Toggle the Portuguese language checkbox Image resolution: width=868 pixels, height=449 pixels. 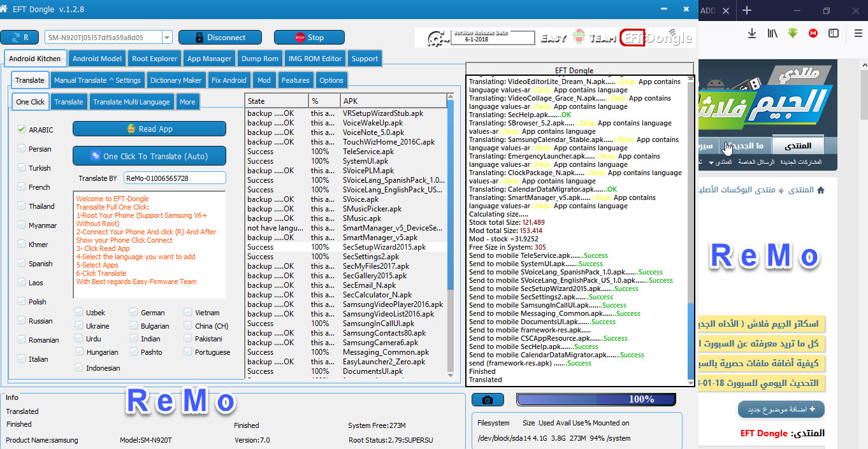pyautogui.click(x=189, y=352)
